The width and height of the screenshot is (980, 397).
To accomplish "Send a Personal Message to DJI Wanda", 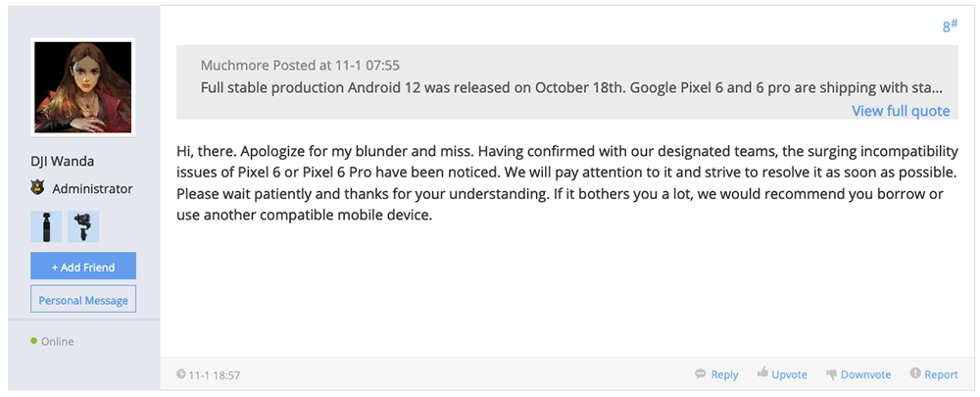I will point(83,300).
